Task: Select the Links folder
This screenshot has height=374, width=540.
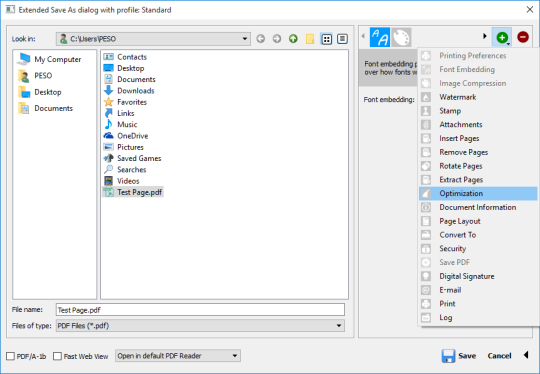Action: 119,113
